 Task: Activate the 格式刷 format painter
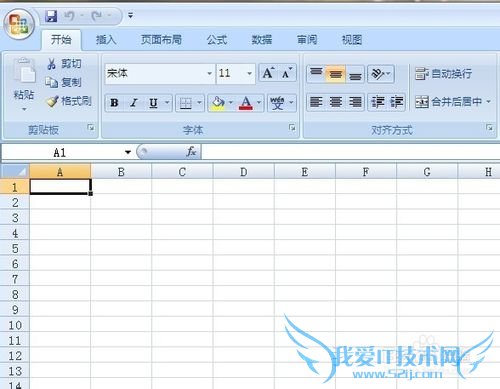(x=69, y=101)
